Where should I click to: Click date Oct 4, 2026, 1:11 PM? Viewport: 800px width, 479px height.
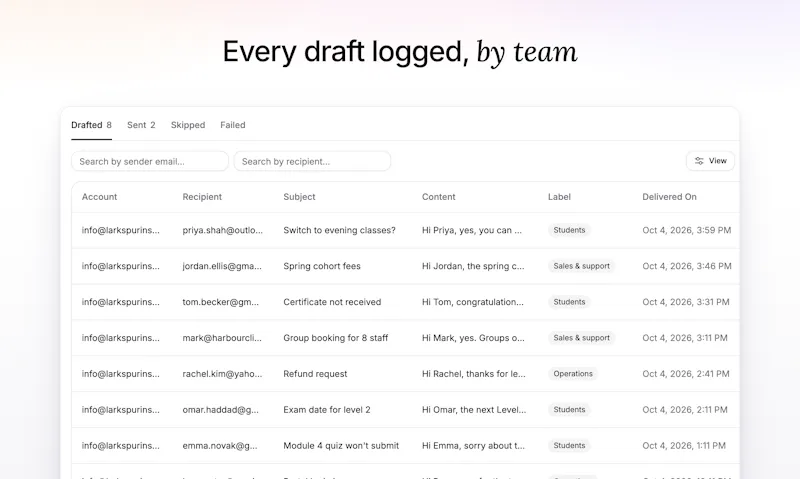[684, 446]
